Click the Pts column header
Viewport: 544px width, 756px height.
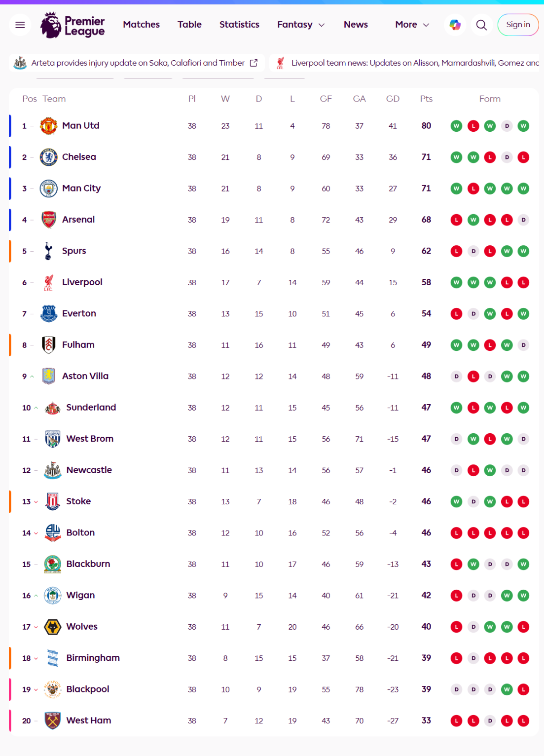[426, 99]
